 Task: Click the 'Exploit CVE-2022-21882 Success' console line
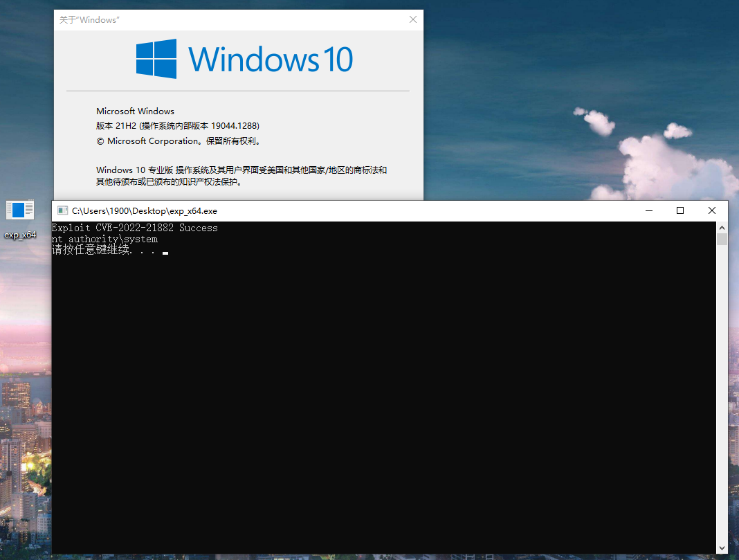click(x=135, y=228)
